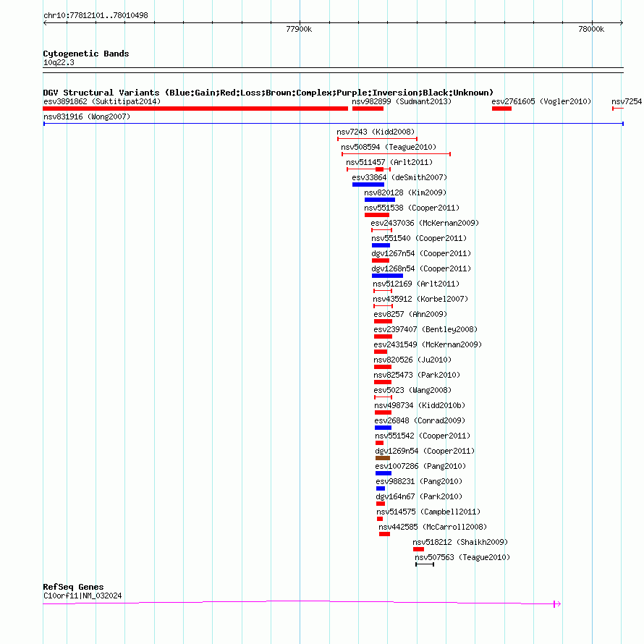
Task: Click esv2431549 (McKernan2009) label
Action: coord(428,344)
